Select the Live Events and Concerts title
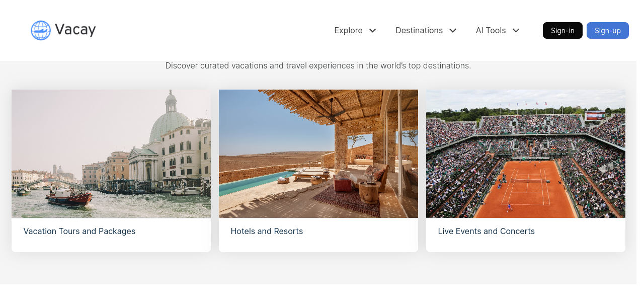The width and height of the screenshot is (644, 302). pos(486,232)
